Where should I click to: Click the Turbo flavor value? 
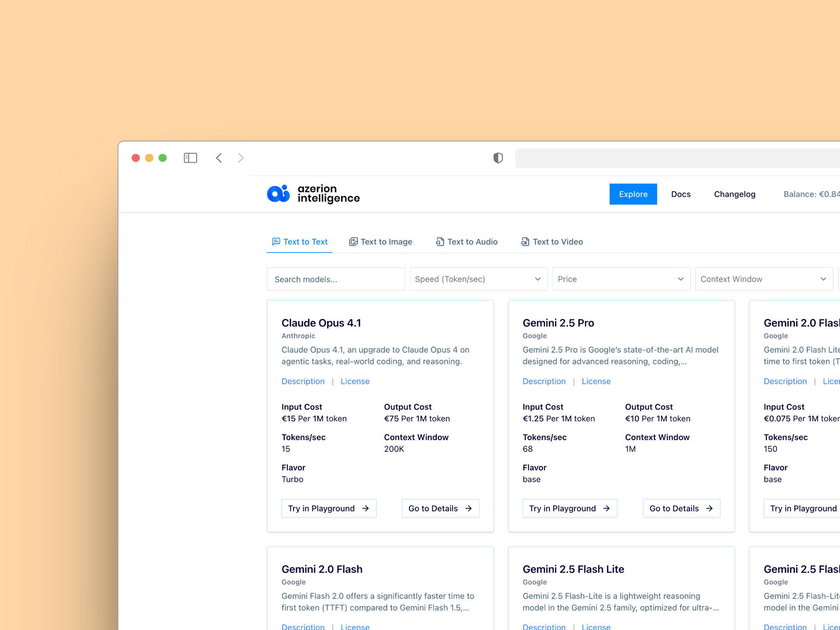pyautogui.click(x=292, y=479)
